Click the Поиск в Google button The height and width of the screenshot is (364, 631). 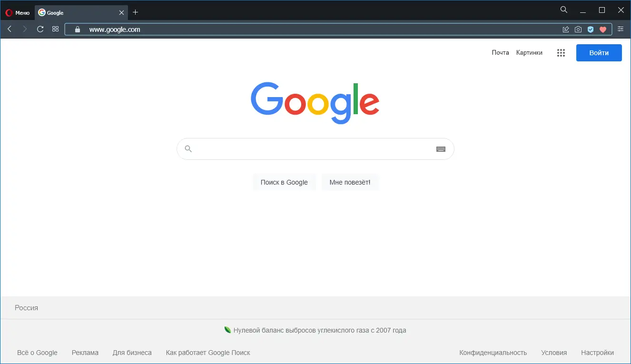pos(284,182)
